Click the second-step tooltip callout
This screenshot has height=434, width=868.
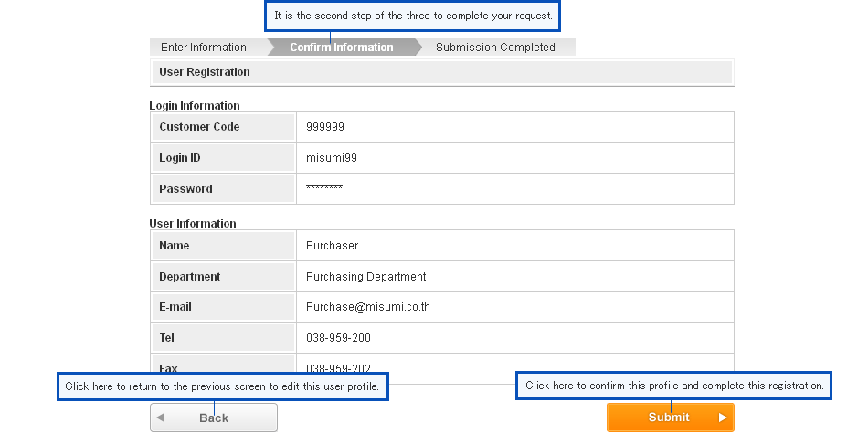[413, 16]
